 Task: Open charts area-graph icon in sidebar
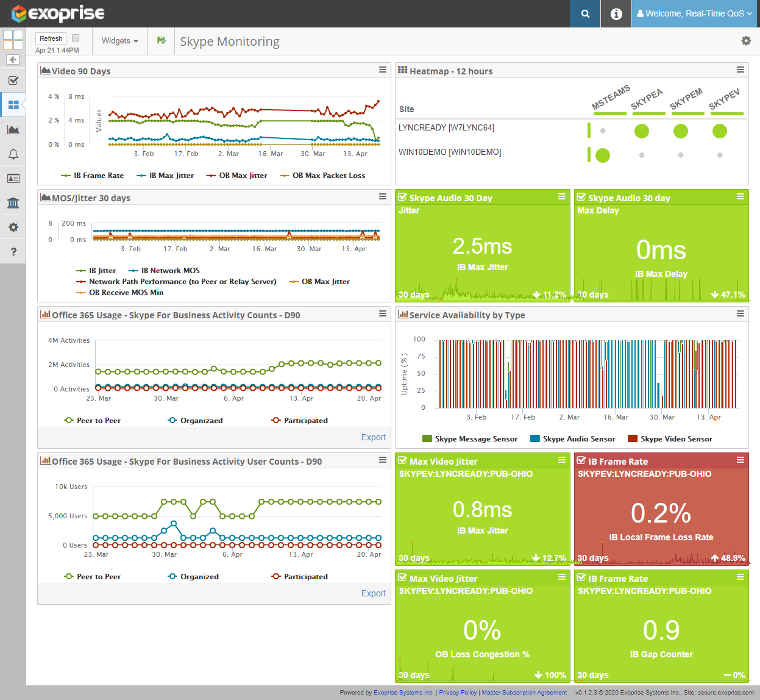tap(13, 129)
